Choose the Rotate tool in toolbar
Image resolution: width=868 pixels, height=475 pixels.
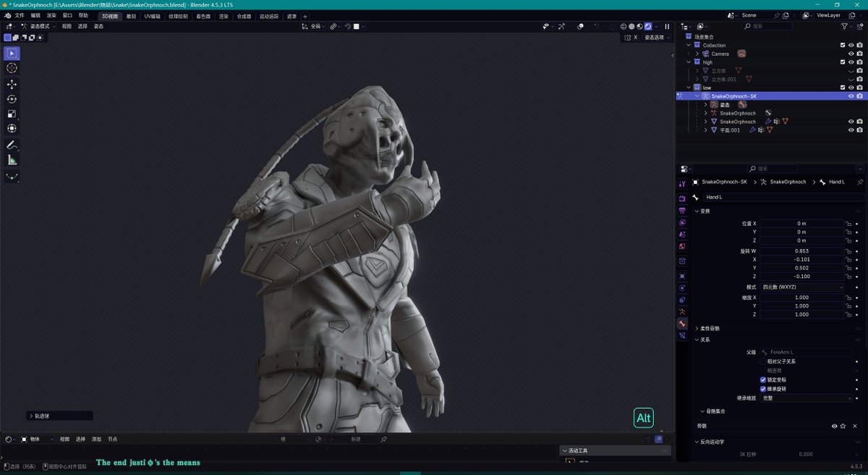pyautogui.click(x=12, y=98)
